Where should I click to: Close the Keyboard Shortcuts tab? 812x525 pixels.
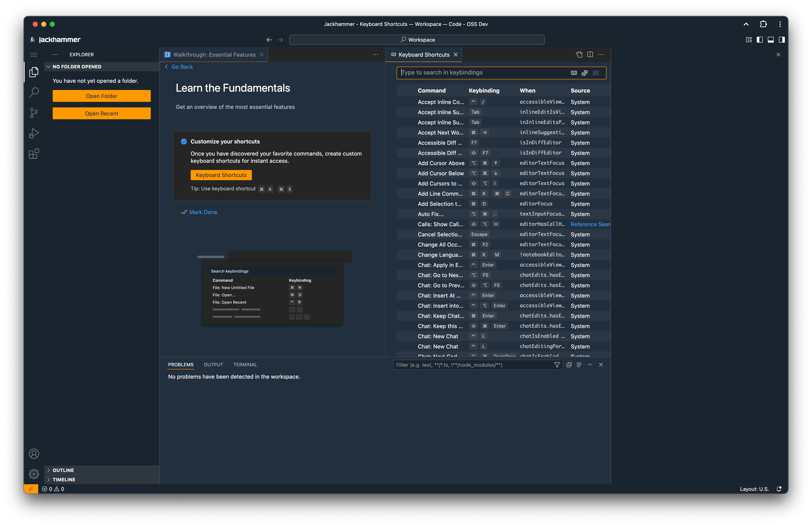tap(455, 55)
